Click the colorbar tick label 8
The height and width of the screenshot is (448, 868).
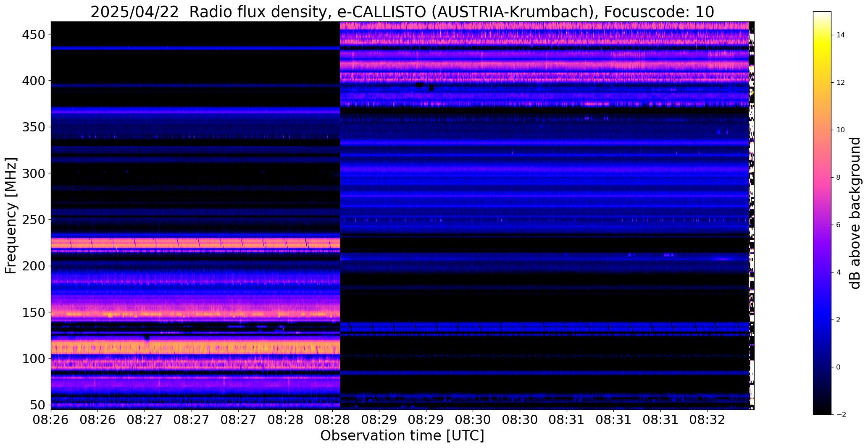(838, 177)
